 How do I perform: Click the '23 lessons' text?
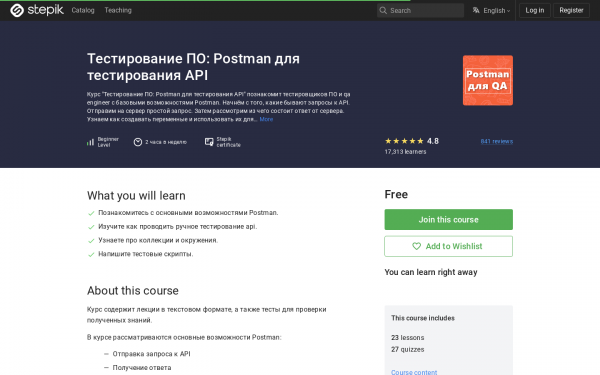pyautogui.click(x=408, y=338)
